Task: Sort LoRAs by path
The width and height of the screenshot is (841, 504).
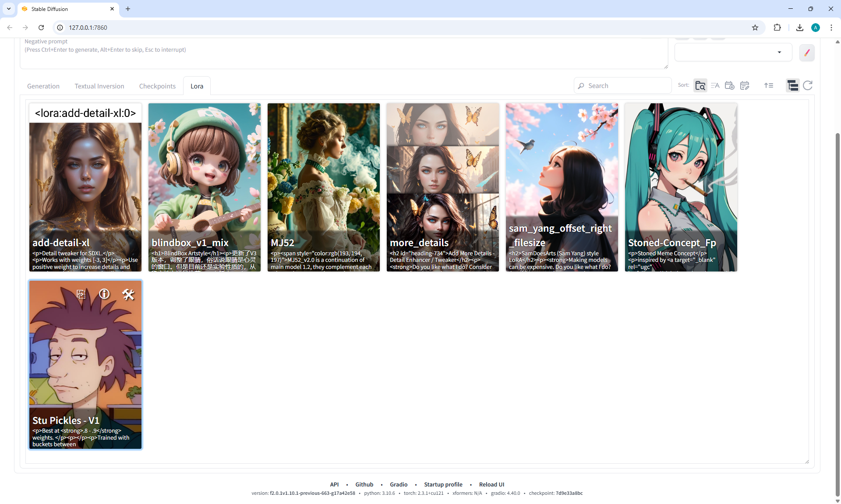Action: pyautogui.click(x=700, y=86)
